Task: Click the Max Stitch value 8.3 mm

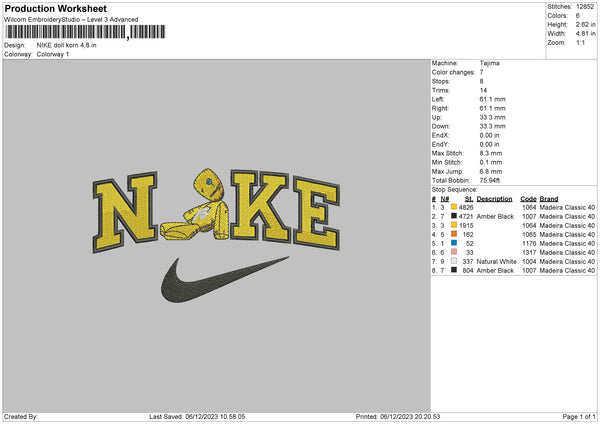Action: point(491,153)
